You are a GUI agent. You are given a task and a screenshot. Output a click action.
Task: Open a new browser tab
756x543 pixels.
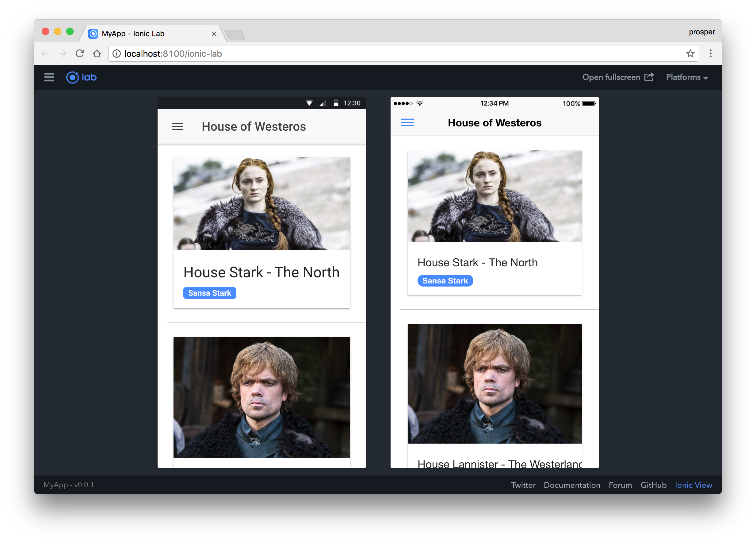(235, 34)
